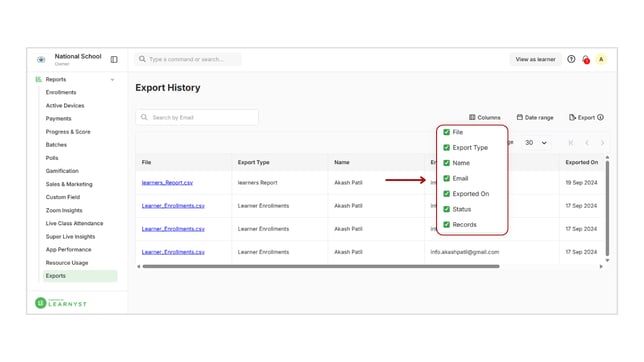
Task: Open Batches report
Action: click(x=56, y=145)
